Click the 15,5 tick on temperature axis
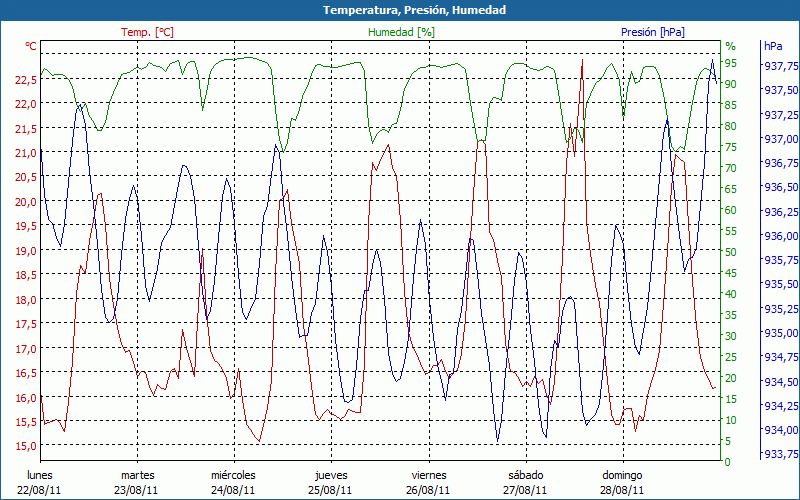 26,422
